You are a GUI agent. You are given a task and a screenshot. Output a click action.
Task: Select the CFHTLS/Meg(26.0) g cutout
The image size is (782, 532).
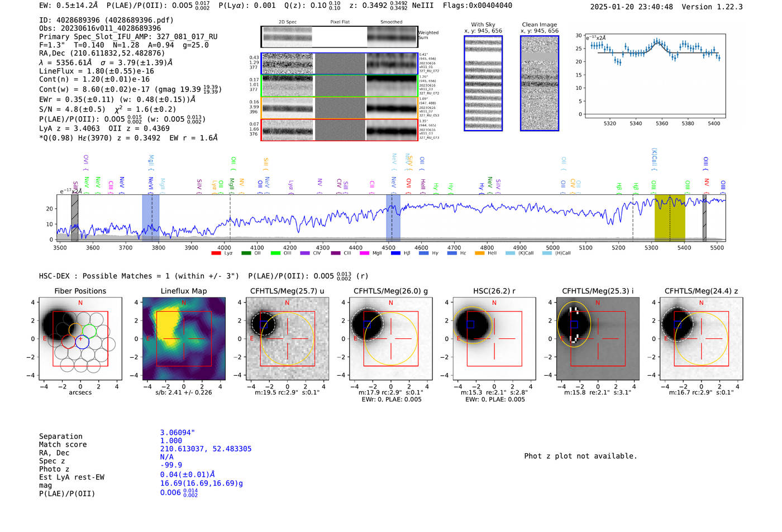point(391,338)
